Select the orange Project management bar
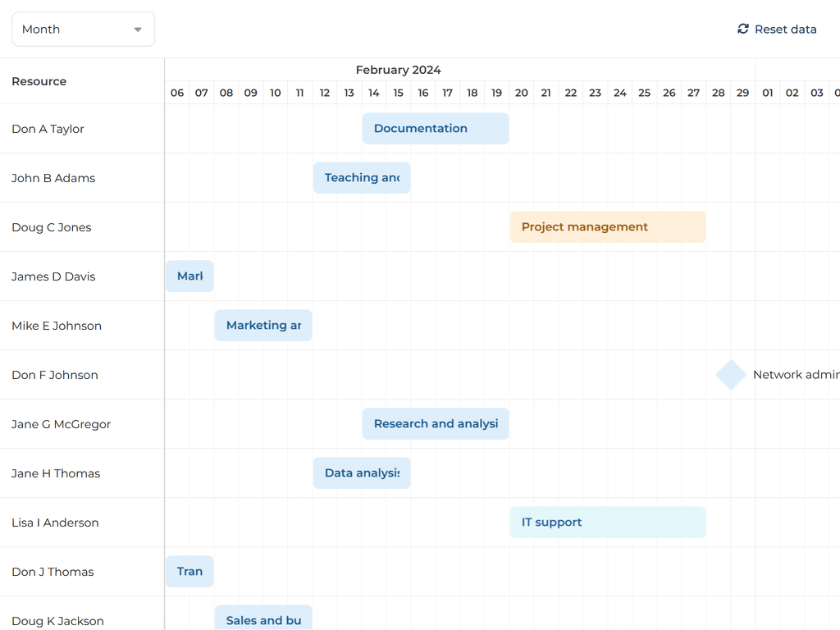The height and width of the screenshot is (630, 840). click(607, 227)
